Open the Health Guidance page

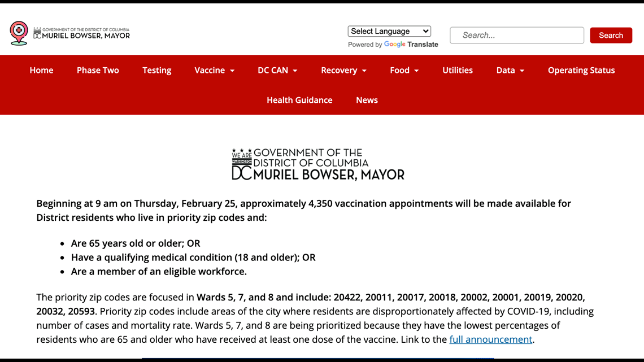tap(299, 100)
